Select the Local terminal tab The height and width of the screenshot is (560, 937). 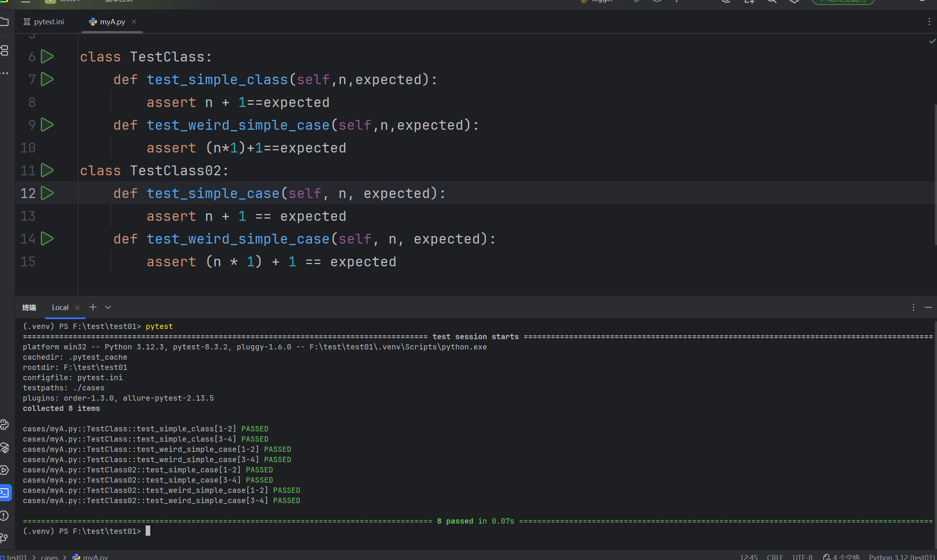[x=60, y=307]
